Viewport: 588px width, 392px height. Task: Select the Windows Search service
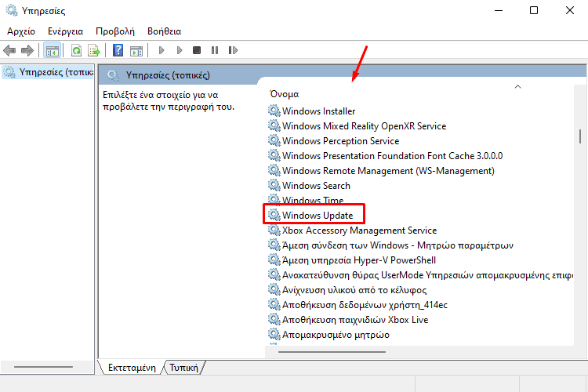click(x=316, y=185)
